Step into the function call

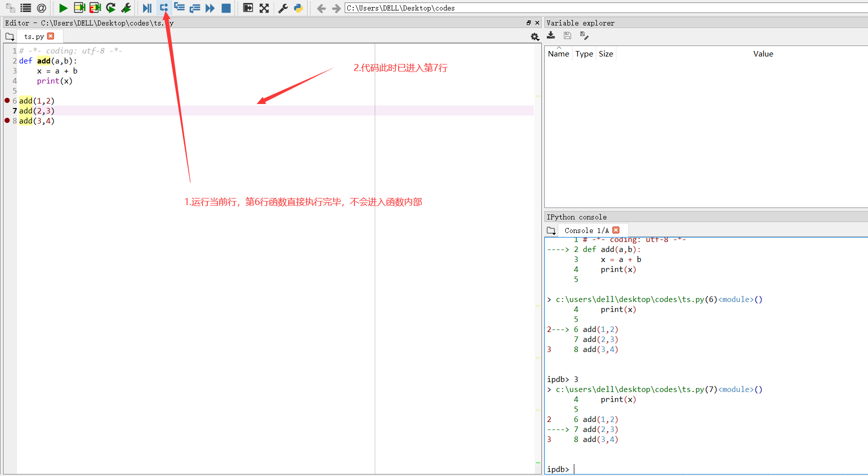click(x=179, y=8)
